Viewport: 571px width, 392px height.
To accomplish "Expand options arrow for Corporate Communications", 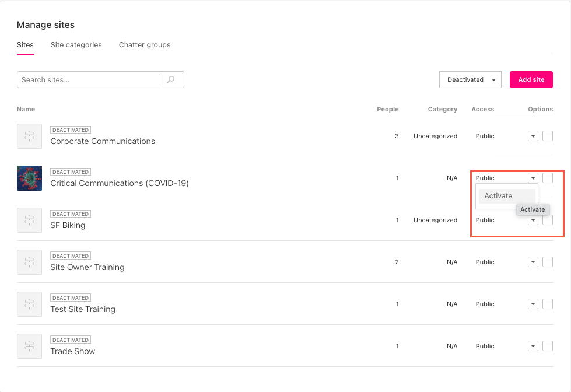I will click(533, 136).
